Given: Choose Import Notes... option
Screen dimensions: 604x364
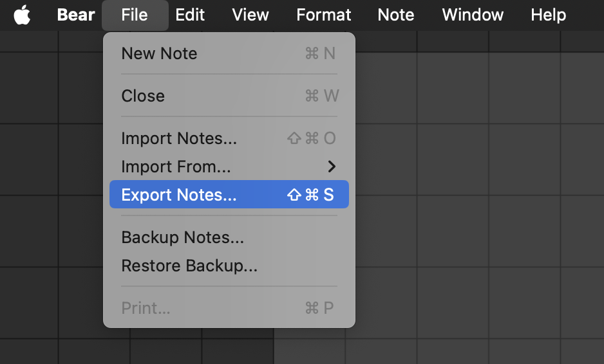Looking at the screenshot, I should (x=179, y=138).
